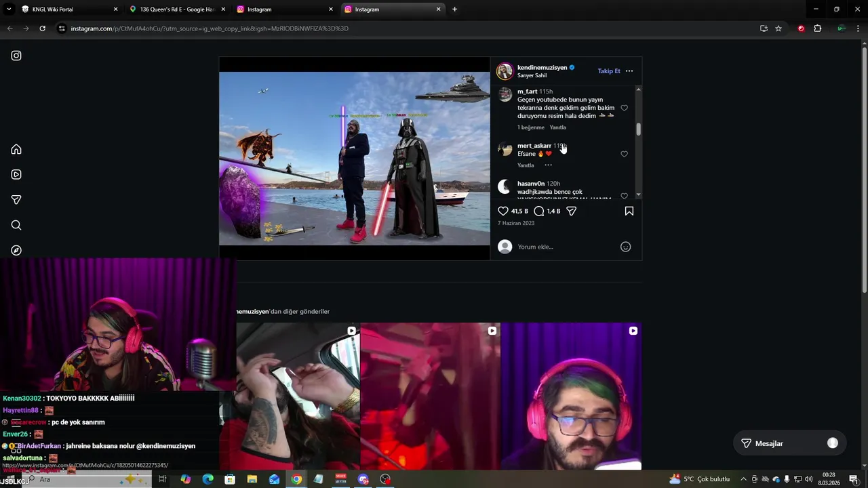
Task: Reload the Instagram page
Action: tap(42, 28)
